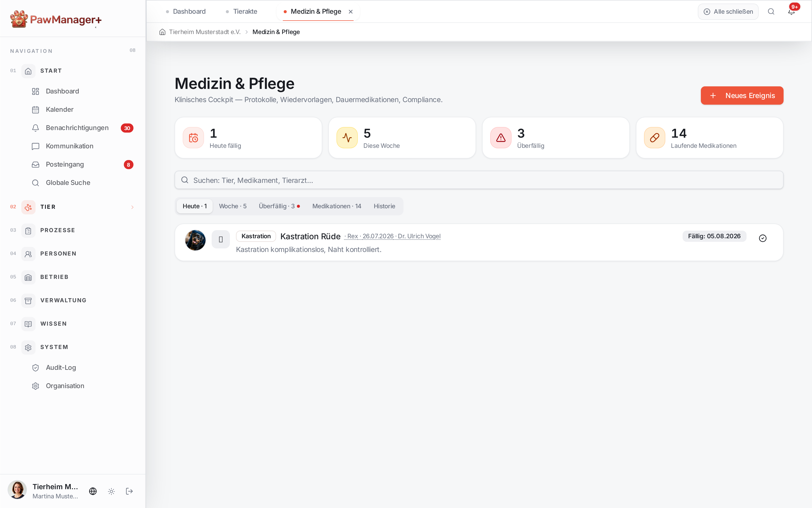Click the PawManager+ logo
The width and height of the screenshot is (812, 508).
(x=56, y=19)
